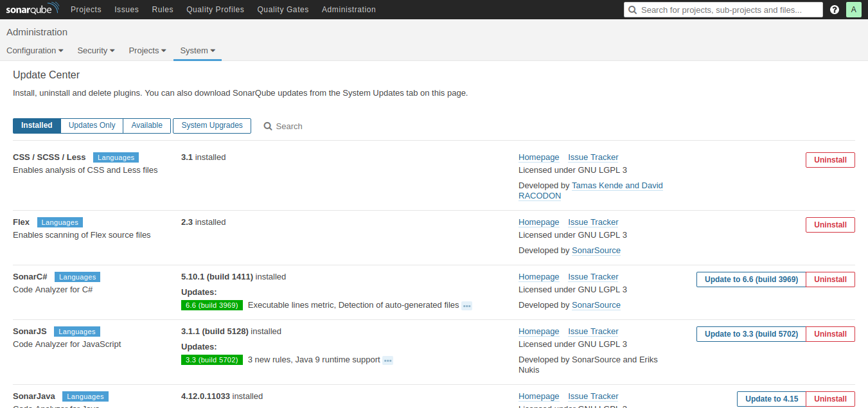Switch to the Available tab
The width and height of the screenshot is (868, 408).
point(146,125)
